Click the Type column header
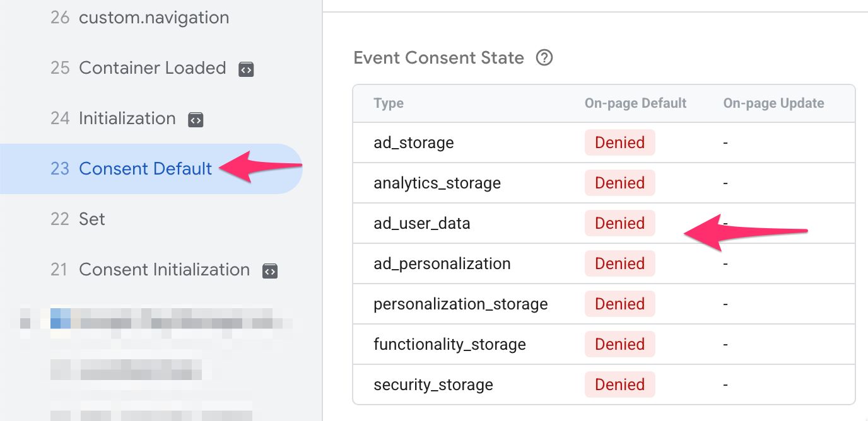 pos(389,103)
